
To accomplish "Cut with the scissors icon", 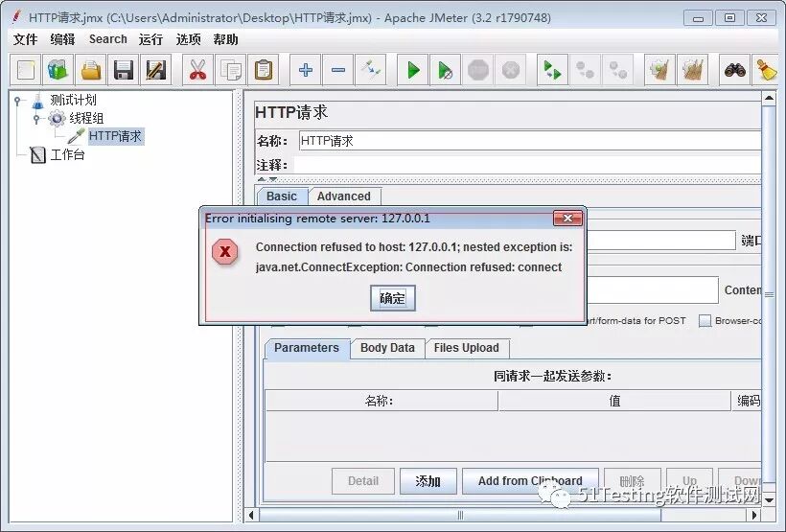I will point(198,70).
